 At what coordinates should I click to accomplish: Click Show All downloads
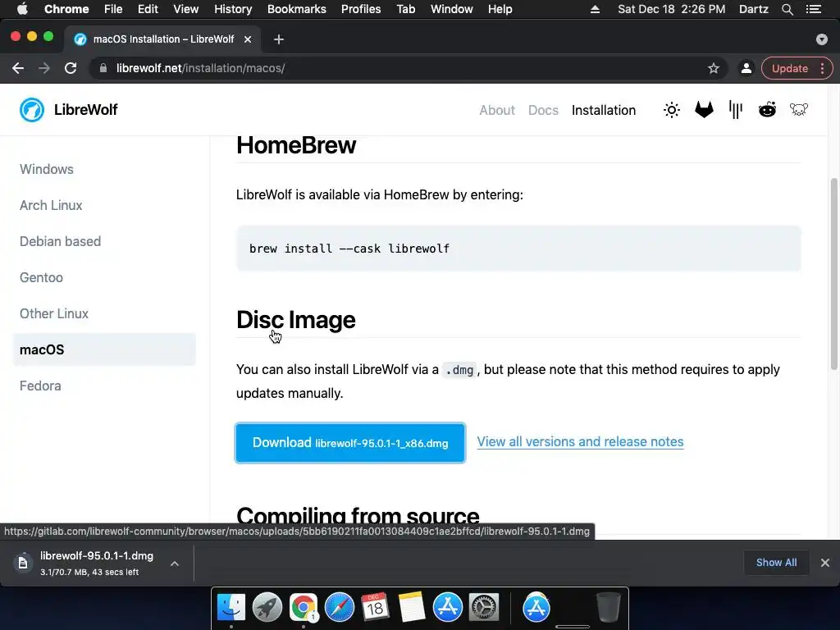point(776,563)
